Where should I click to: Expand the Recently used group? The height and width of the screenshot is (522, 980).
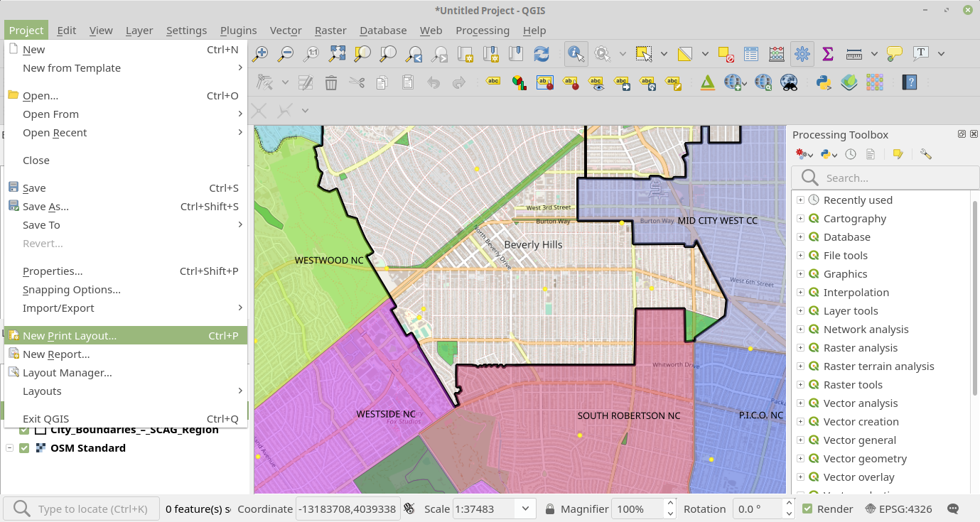[800, 200]
